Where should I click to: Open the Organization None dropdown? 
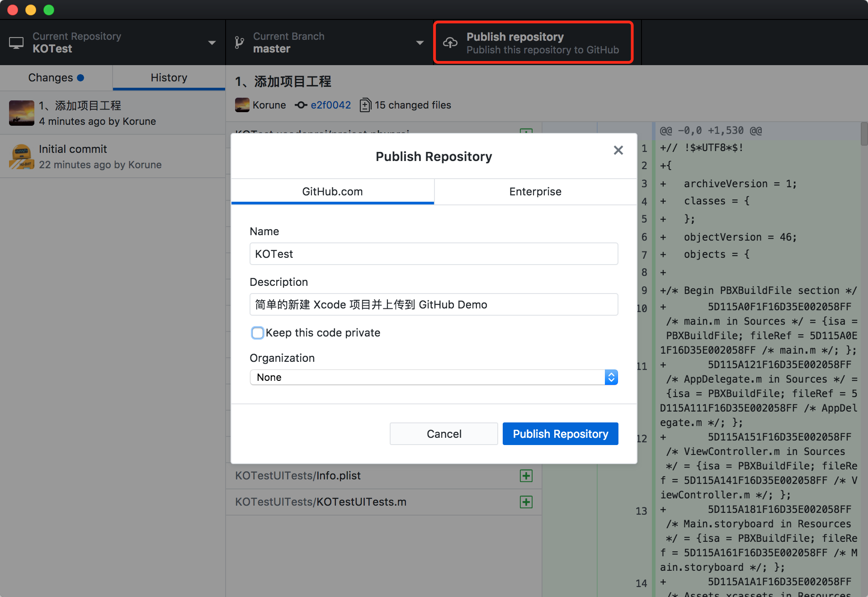pos(433,377)
